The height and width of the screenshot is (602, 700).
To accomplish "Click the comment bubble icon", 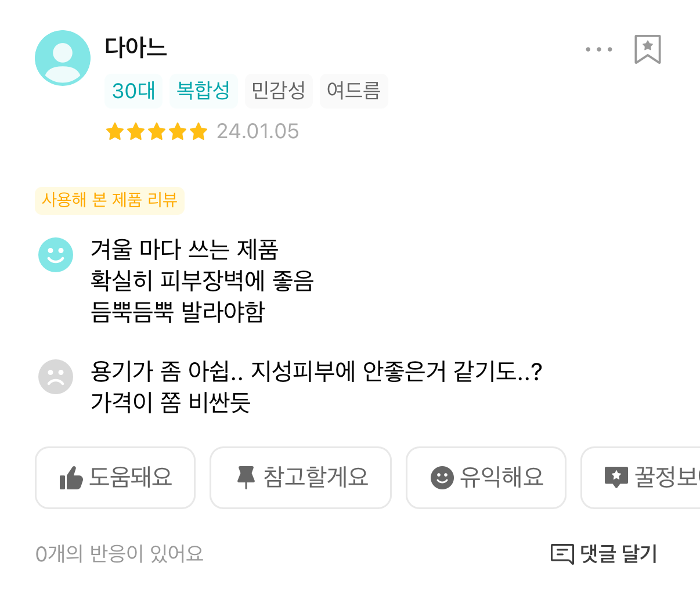I will pyautogui.click(x=561, y=554).
